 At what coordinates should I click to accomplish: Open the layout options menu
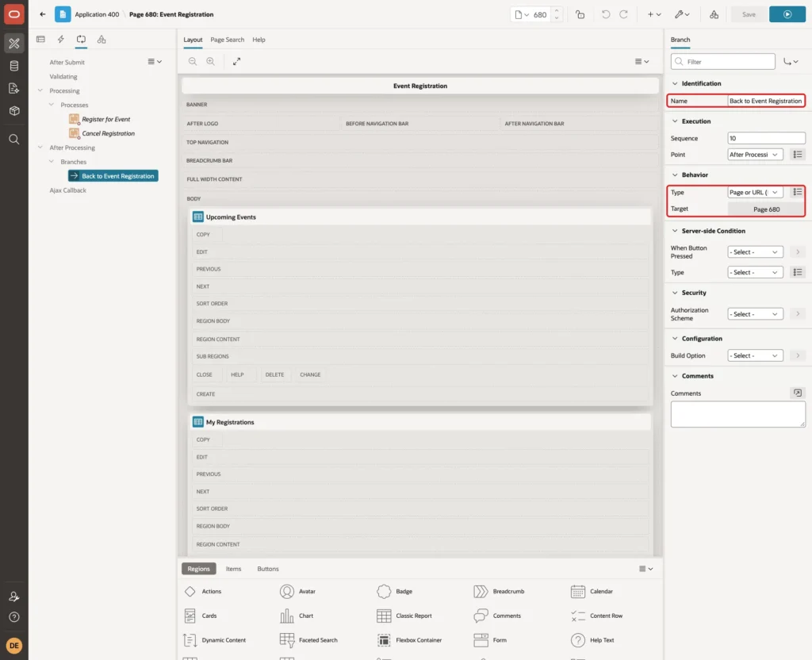pyautogui.click(x=642, y=61)
